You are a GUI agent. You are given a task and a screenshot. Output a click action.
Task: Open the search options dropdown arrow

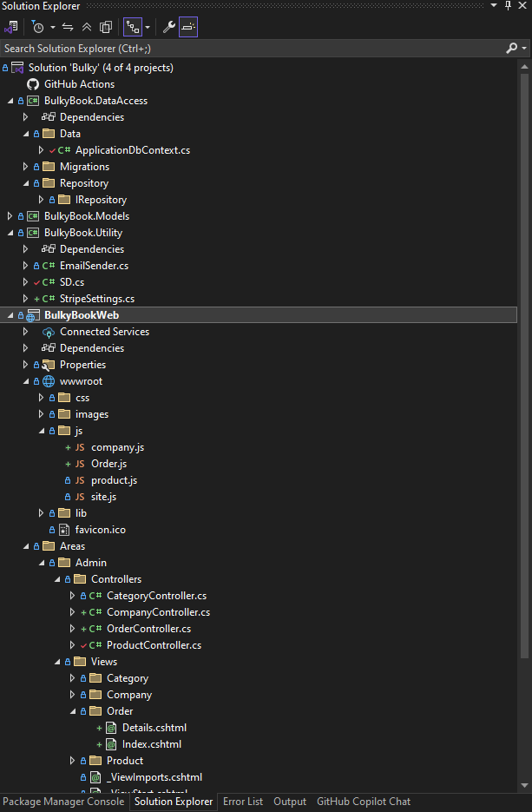point(524,48)
